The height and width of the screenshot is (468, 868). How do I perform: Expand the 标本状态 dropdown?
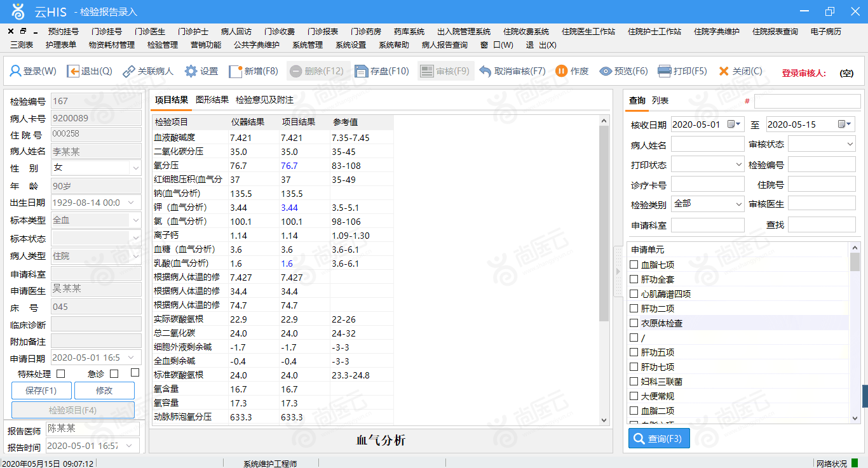pos(135,238)
